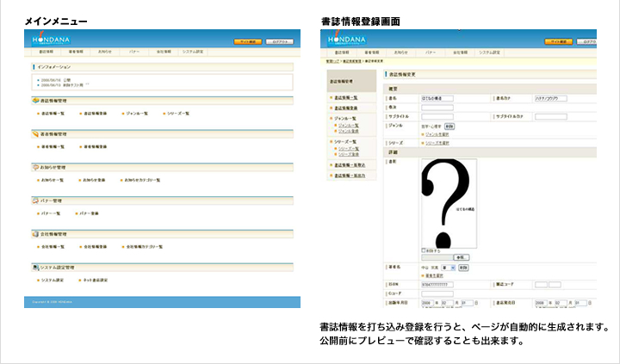Click the サブタイトル text field
The width and height of the screenshot is (620, 364).
coord(437,116)
